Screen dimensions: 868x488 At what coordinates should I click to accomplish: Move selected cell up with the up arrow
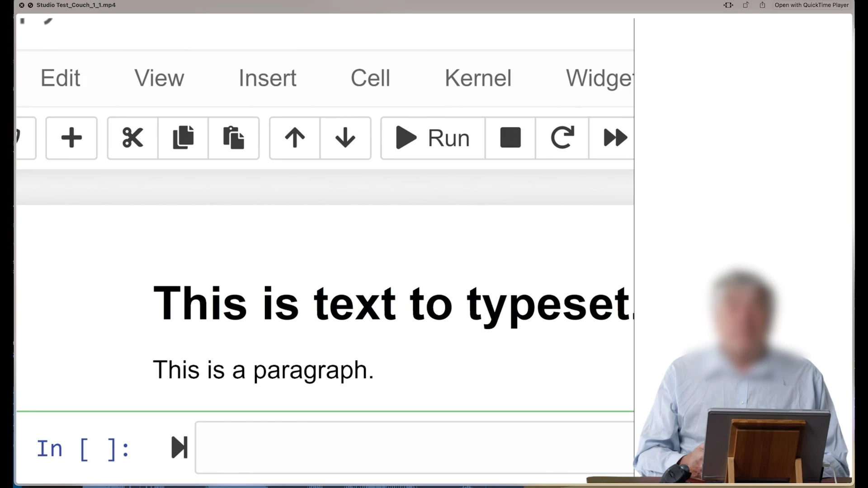click(295, 138)
